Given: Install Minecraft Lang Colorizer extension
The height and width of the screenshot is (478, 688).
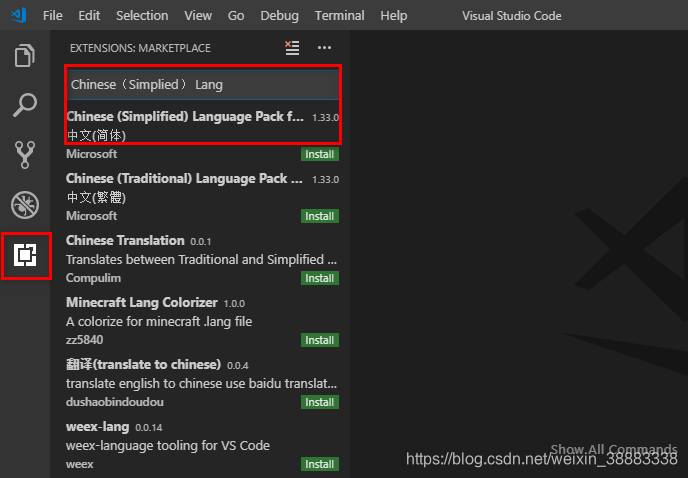Looking at the screenshot, I should [x=320, y=340].
